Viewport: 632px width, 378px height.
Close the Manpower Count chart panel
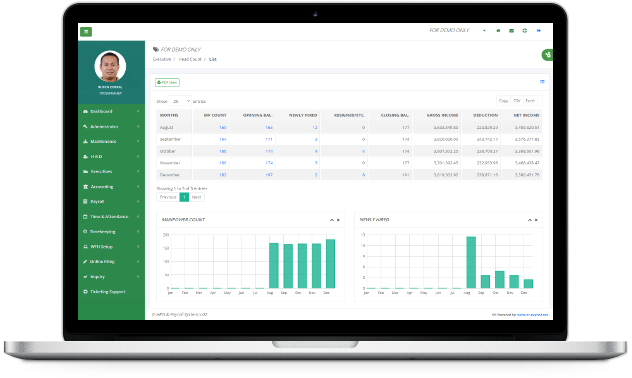338,220
